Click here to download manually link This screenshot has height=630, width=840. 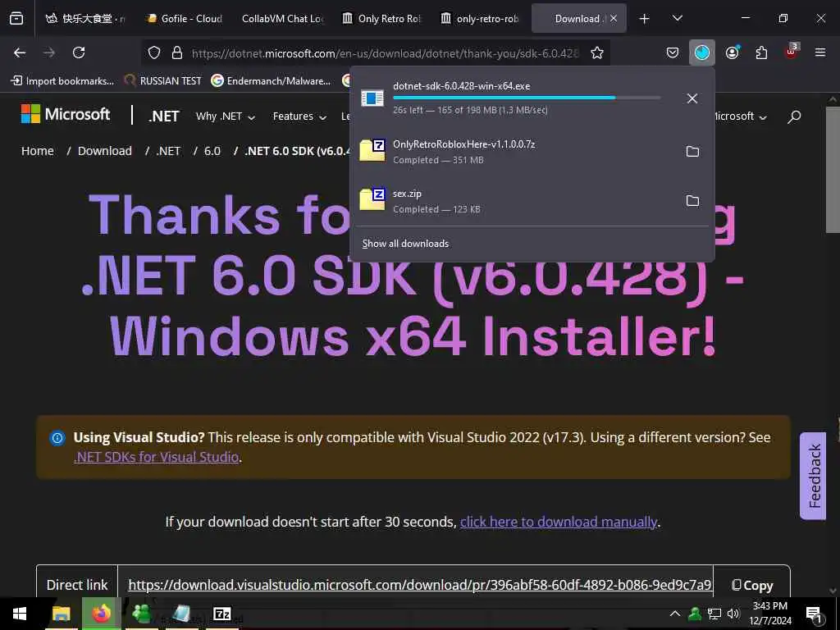[558, 522]
